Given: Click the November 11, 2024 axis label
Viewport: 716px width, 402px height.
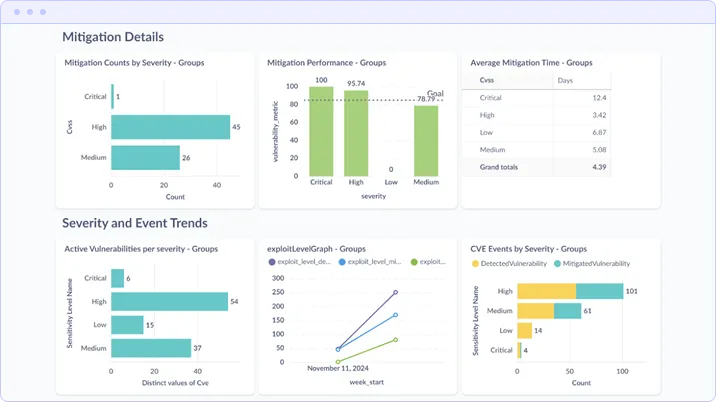Looking at the screenshot, I should pyautogui.click(x=337, y=368).
